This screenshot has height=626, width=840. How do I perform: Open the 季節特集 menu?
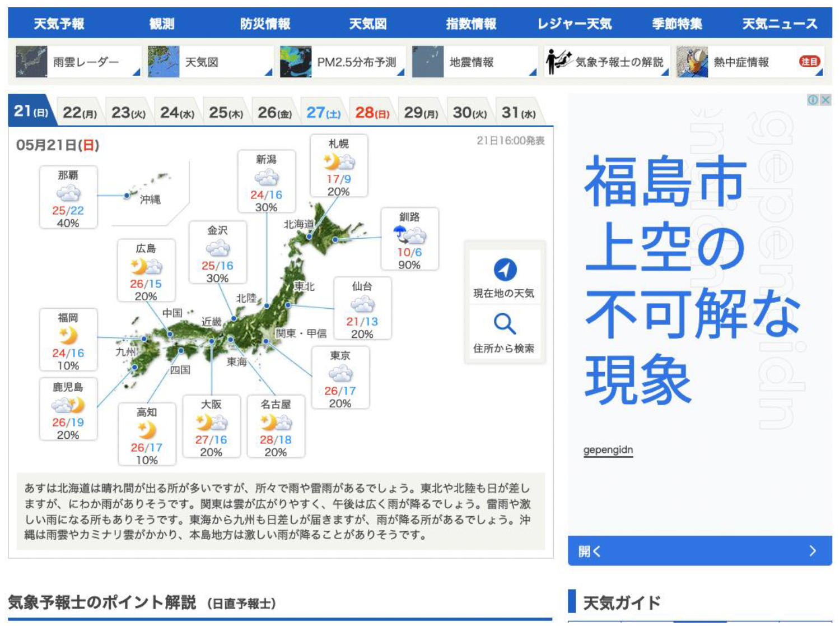coord(677,24)
